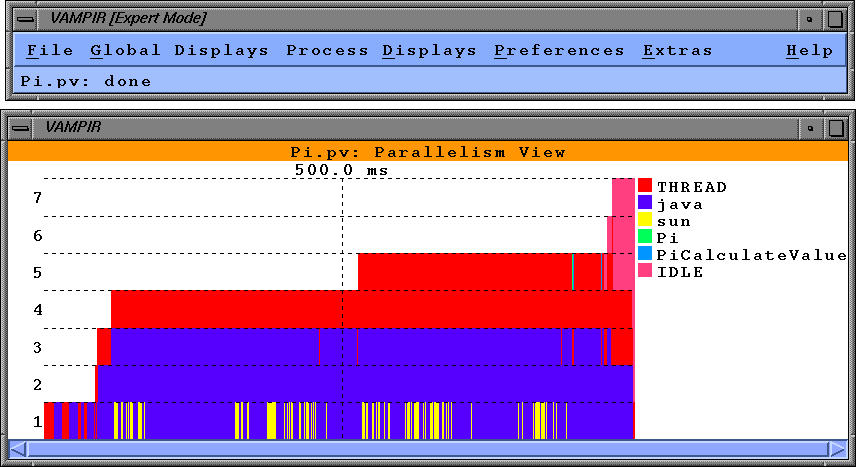Click parallelism level 3 axis label
This screenshot has width=856, height=467.
pyautogui.click(x=37, y=347)
